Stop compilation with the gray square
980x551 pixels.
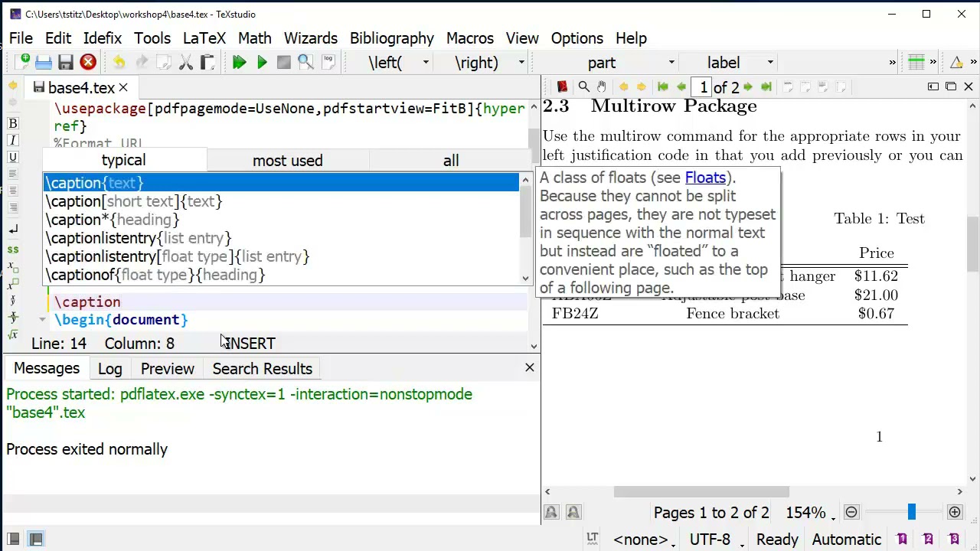284,63
